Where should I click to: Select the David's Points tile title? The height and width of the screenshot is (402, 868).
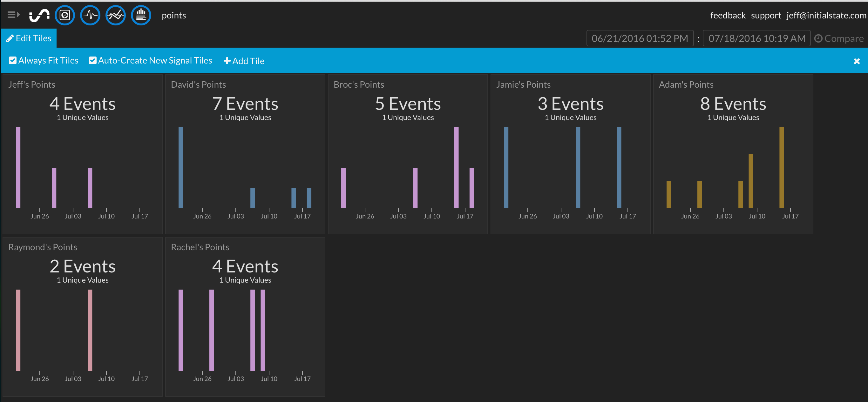[x=199, y=84]
